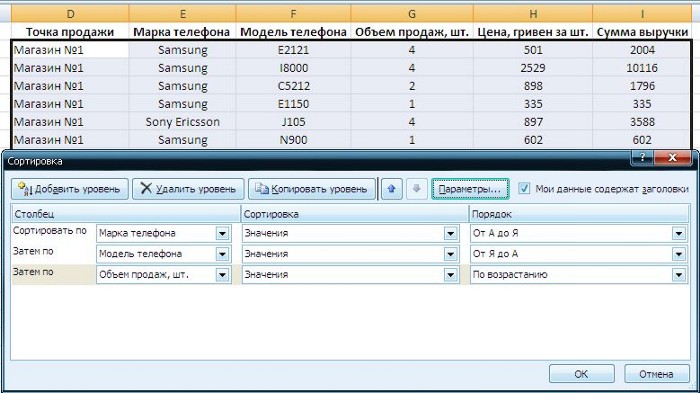Select the cell with model C5212
The height and width of the screenshot is (393, 700).
click(293, 86)
